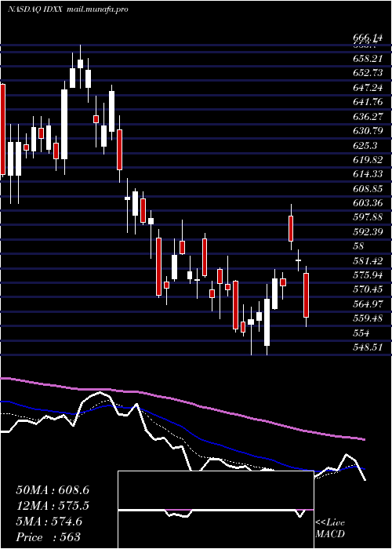Image resolution: width=392 pixels, height=549 pixels.
Task: Click inside the MACD indicator panel
Action: click(x=216, y=510)
